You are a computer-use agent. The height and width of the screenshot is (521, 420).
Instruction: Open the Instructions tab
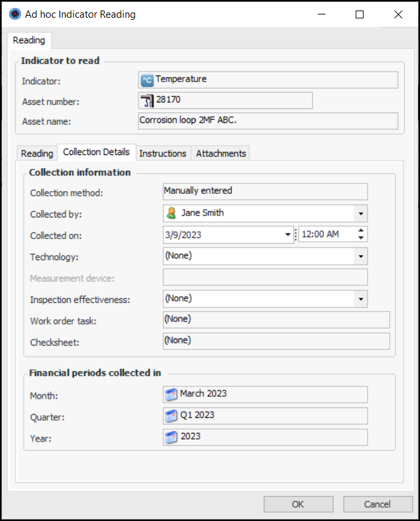163,154
